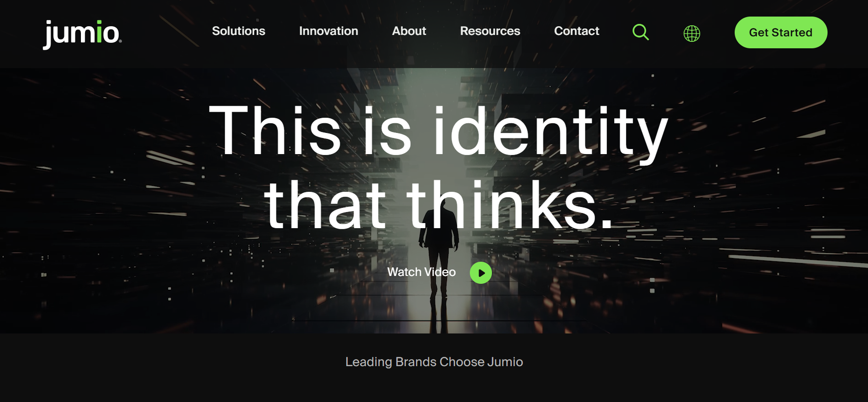This screenshot has width=868, height=402.
Task: Click the Watch Video label
Action: [x=421, y=272]
